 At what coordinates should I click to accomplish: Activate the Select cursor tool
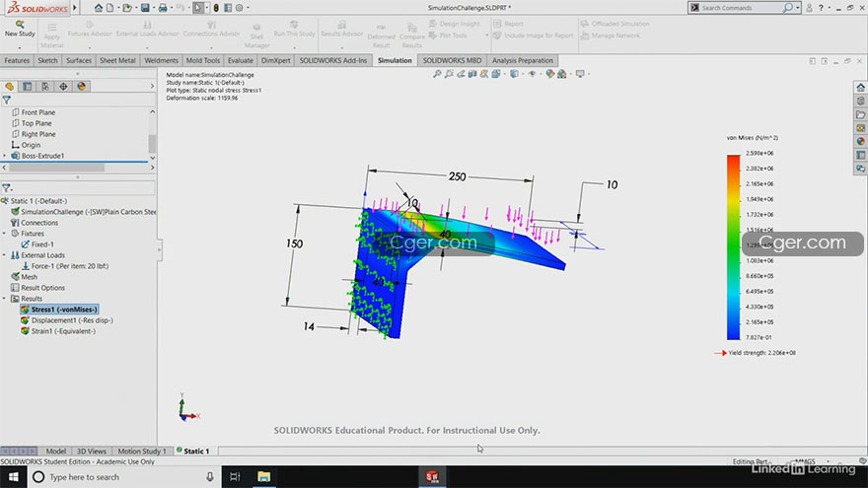click(198, 8)
